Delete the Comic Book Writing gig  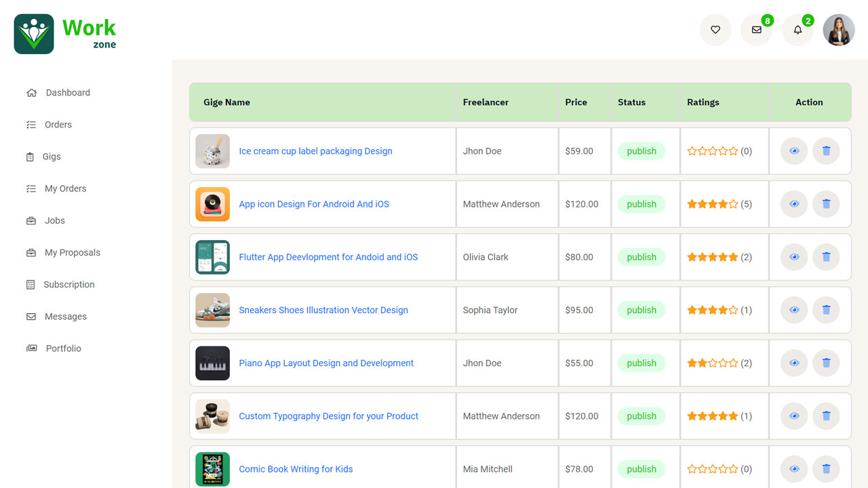pos(826,469)
